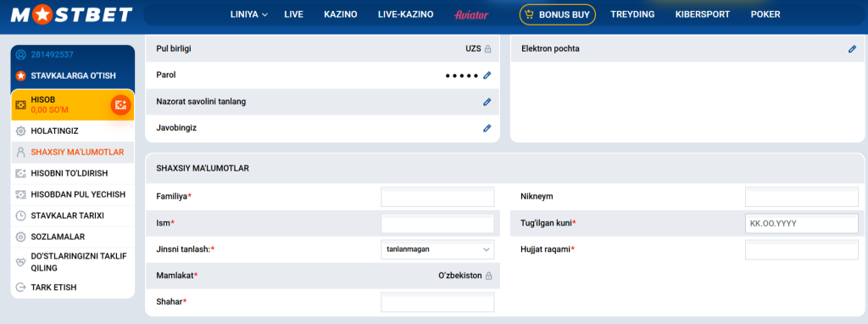Click account number 281492537
Image resolution: width=868 pixels, height=324 pixels.
[x=52, y=55]
